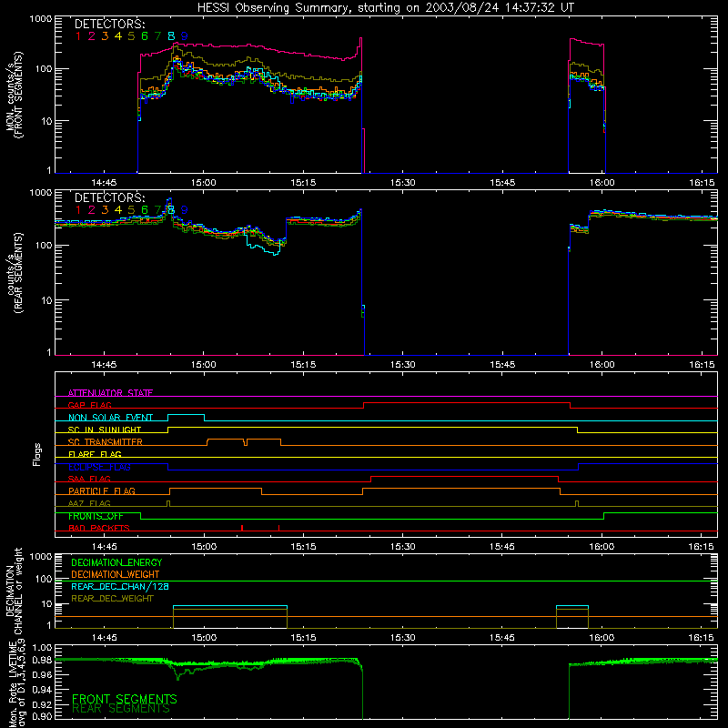This screenshot has height=728, width=728.
Task: Click the FRONTS_OFF flag label
Action: [96, 516]
